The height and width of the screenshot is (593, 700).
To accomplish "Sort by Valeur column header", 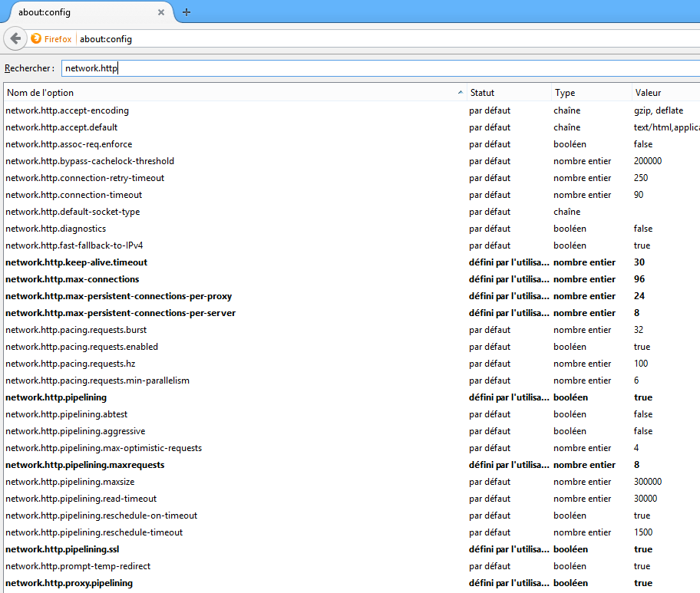I will (x=666, y=93).
